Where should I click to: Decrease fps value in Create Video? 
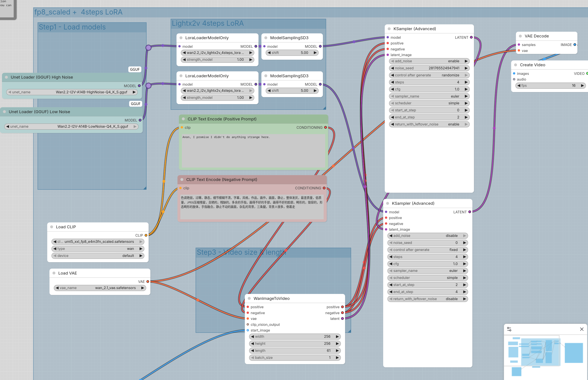[x=519, y=86]
